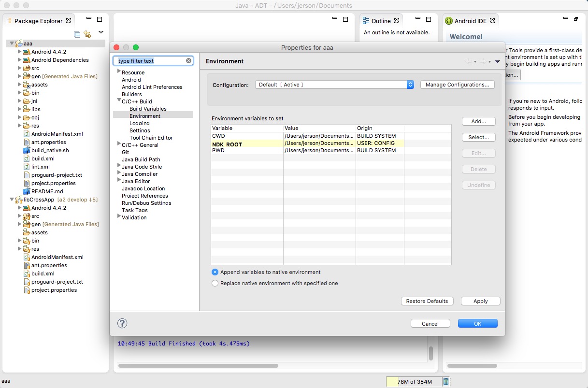Click the aaa project icon

[x=19, y=43]
